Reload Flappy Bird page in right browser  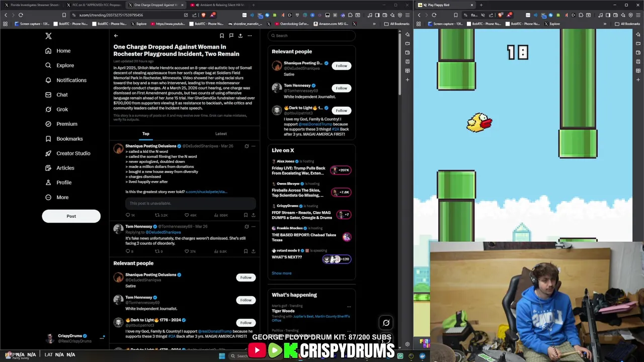pyautogui.click(x=434, y=15)
